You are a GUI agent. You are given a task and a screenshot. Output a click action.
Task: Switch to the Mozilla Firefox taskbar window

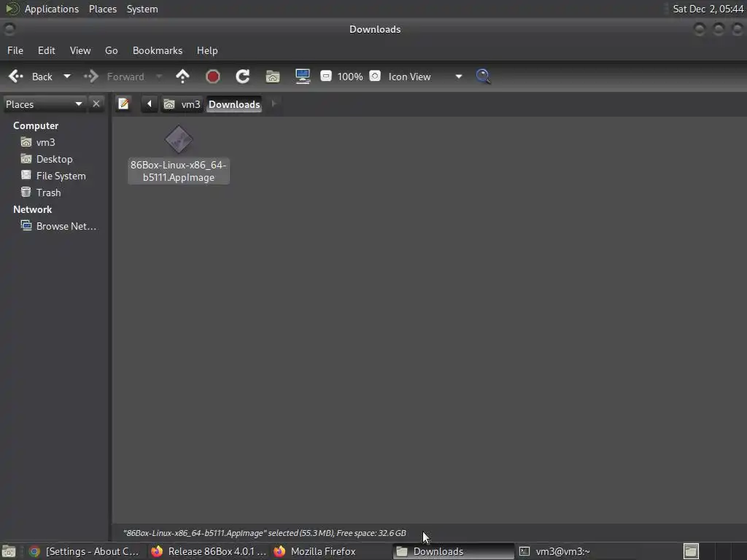coord(330,551)
